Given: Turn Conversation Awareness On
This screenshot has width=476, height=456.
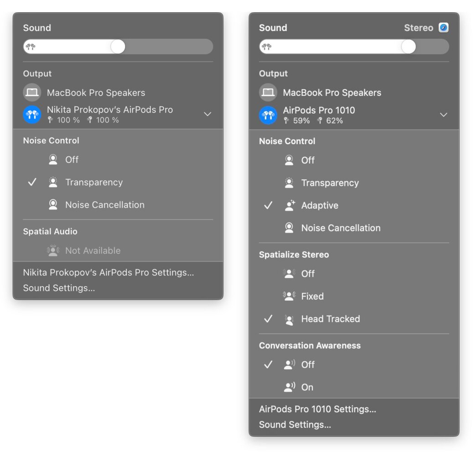Looking at the screenshot, I should point(354,387).
